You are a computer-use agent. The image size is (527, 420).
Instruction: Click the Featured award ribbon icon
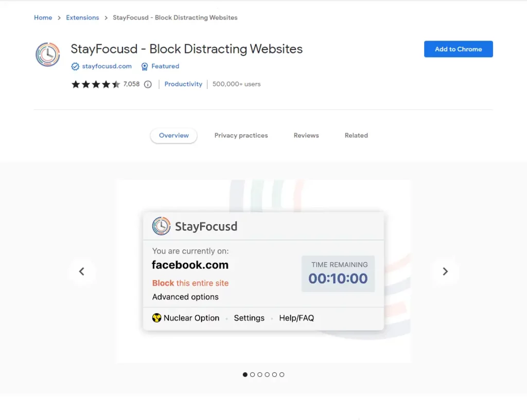pos(145,66)
